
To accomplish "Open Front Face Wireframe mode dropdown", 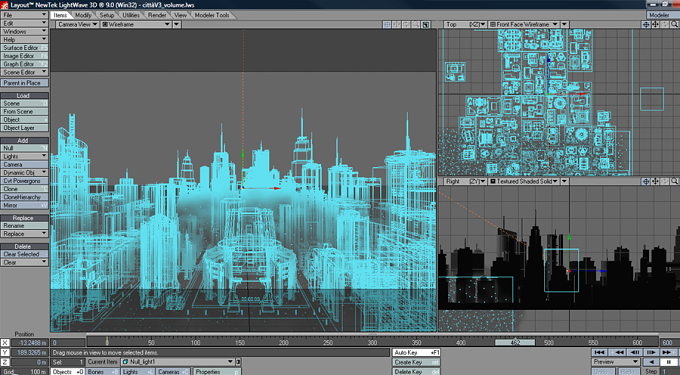I will 524,24.
